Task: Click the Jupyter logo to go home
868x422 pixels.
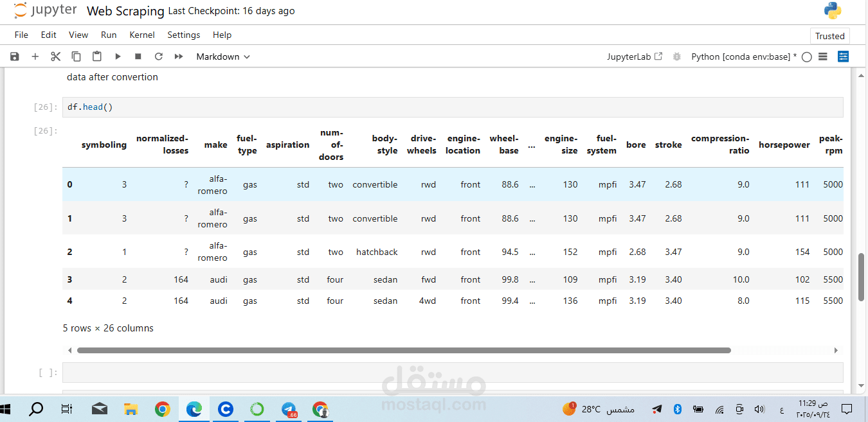Action: pyautogui.click(x=45, y=11)
